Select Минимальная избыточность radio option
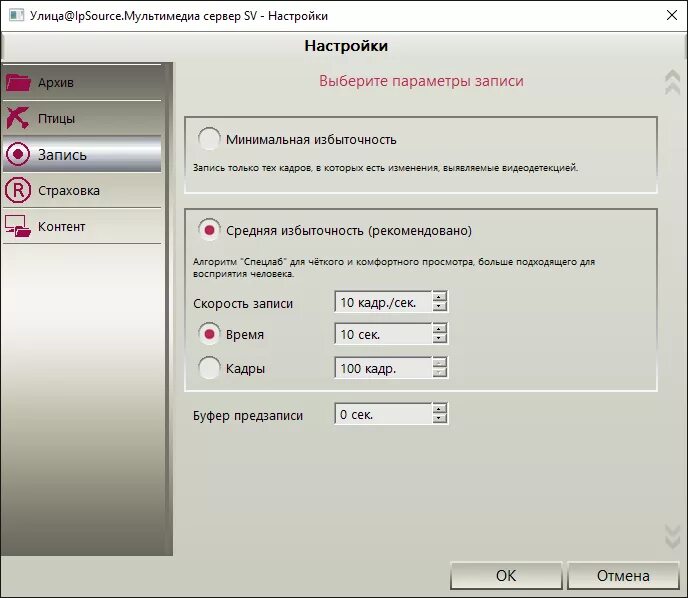 pos(209,139)
